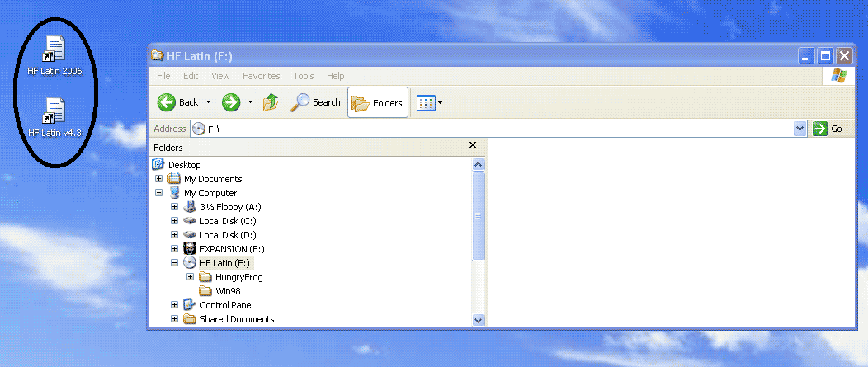The width and height of the screenshot is (868, 367).
Task: Close the Folders side panel
Action: [473, 145]
